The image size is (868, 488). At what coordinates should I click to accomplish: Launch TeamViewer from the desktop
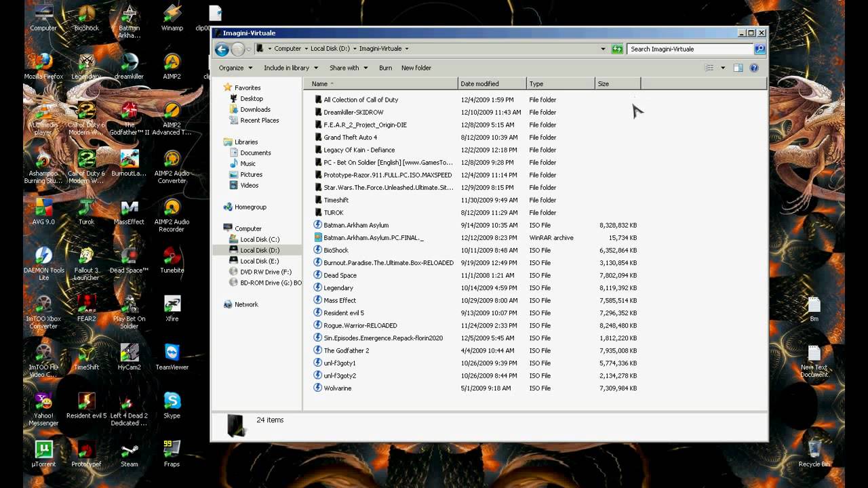click(x=172, y=357)
